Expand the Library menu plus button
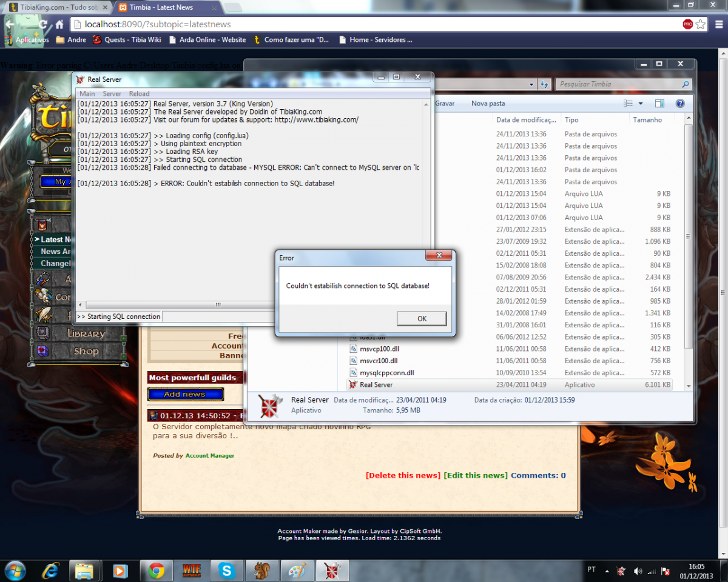Viewport: 728px width, 582px height. (x=124, y=338)
